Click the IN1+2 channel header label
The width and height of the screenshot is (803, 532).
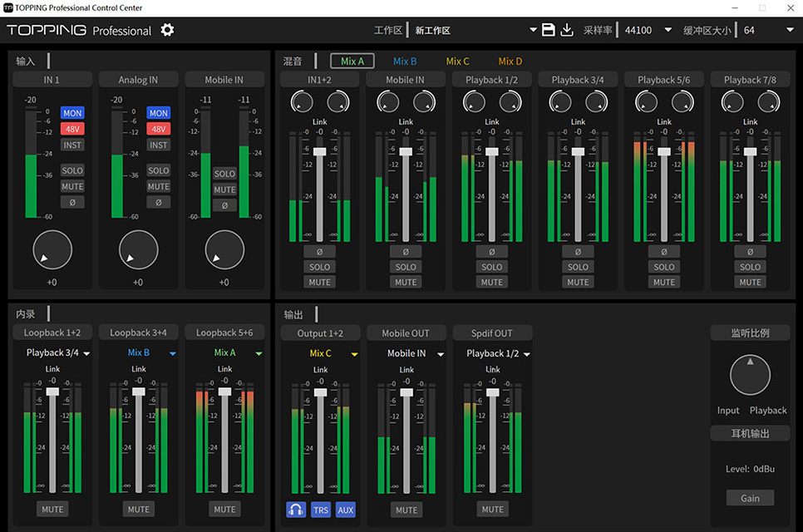(x=319, y=79)
